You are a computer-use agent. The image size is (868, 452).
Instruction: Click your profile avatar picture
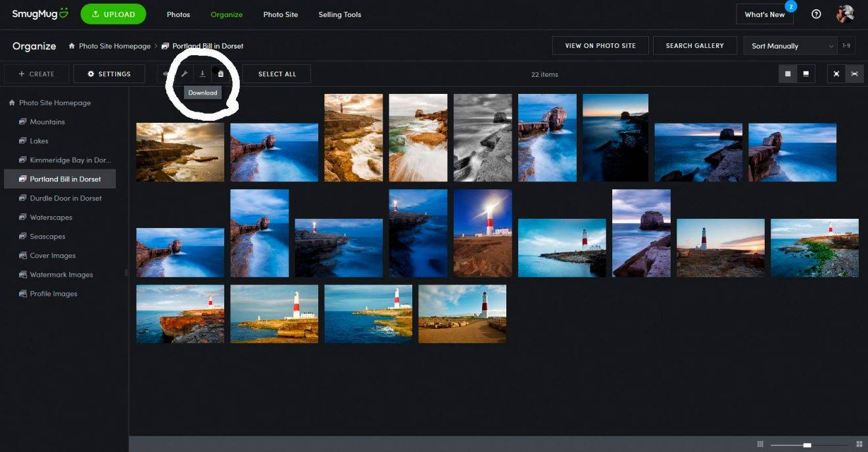[846, 13]
